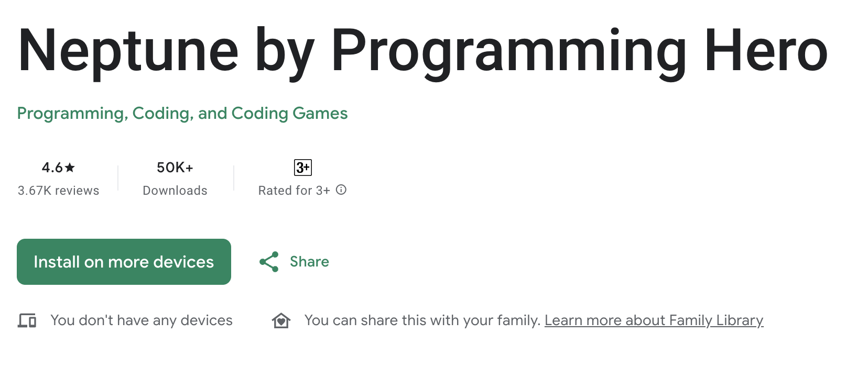Image resolution: width=868 pixels, height=378 pixels.
Task: Click the 3+ content rating badge icon
Action: click(x=301, y=167)
